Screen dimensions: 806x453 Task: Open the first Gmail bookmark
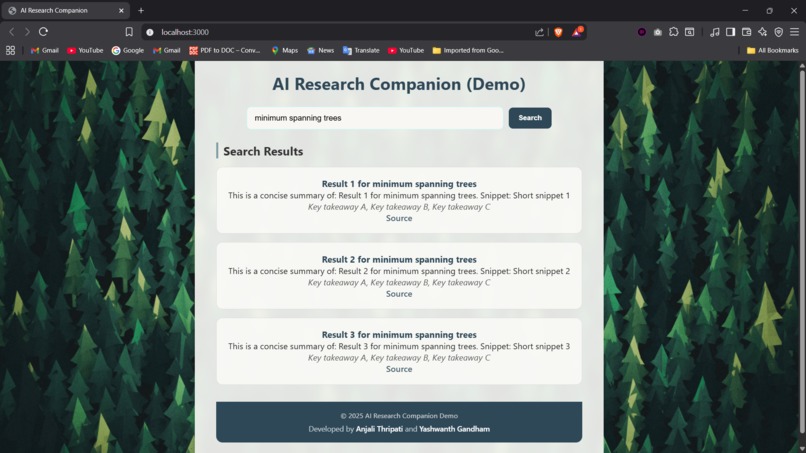[x=45, y=50]
